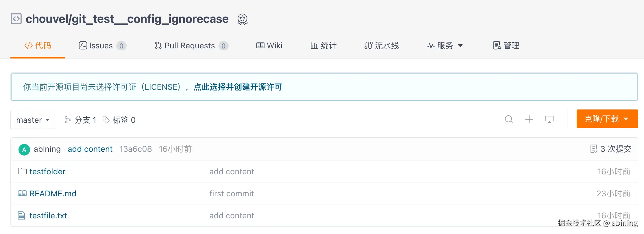Open the Web IDE monitor icon
The image size is (644, 234).
coord(549,119)
